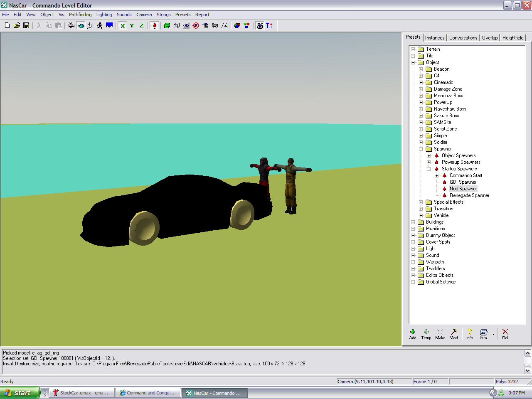The image size is (532, 399).
Task: Expand the Terrain folder in tree
Action: point(413,49)
